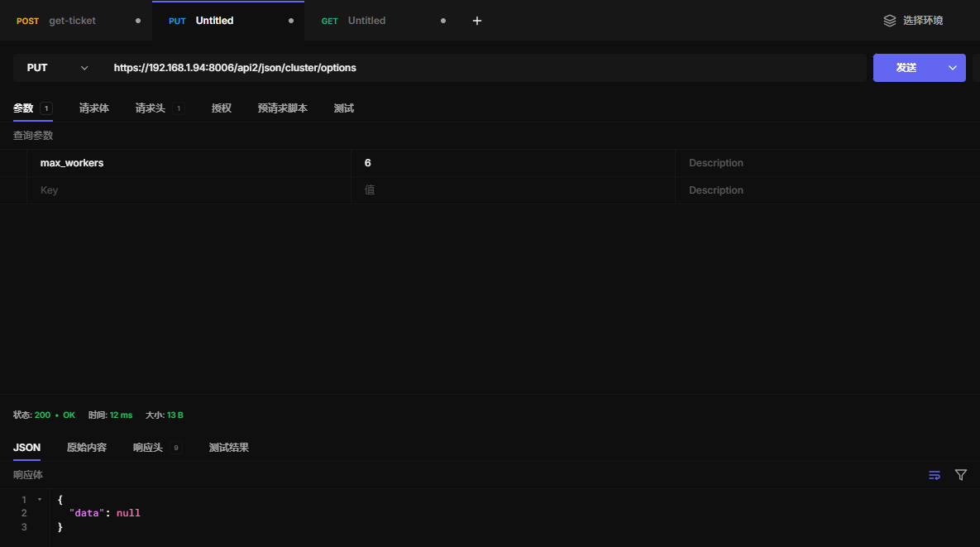Click the max_workers value field

click(x=513, y=163)
